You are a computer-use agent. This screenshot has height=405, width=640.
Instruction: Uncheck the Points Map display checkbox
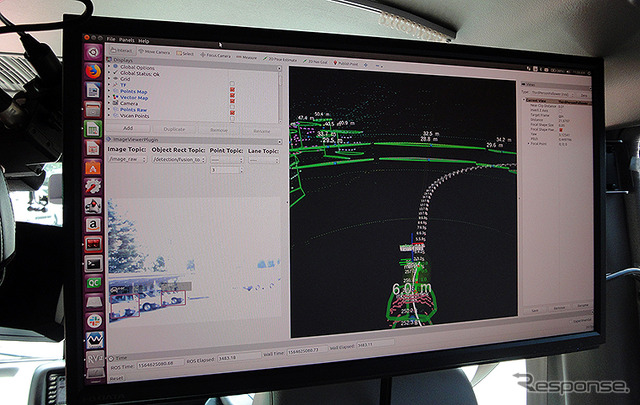232,89
